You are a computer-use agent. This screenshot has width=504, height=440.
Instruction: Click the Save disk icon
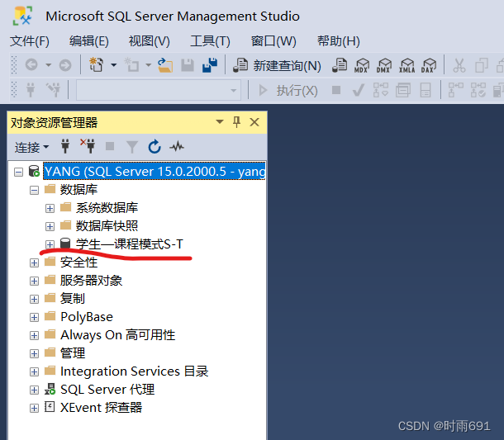click(188, 65)
